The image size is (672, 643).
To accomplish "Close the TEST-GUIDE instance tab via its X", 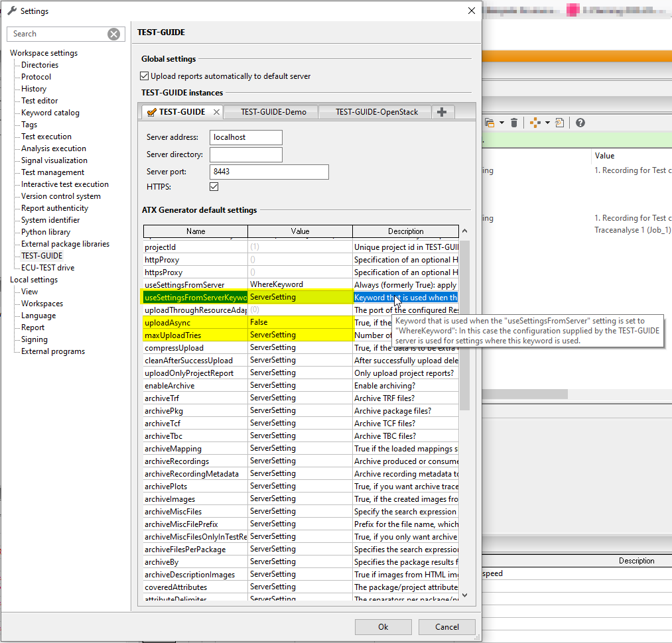I will [216, 111].
